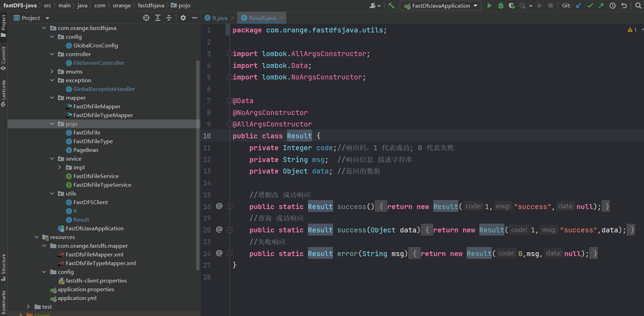This screenshot has height=316, width=644.
Task: Run FastDfsJavaApplication with green play icon
Action: (489, 6)
